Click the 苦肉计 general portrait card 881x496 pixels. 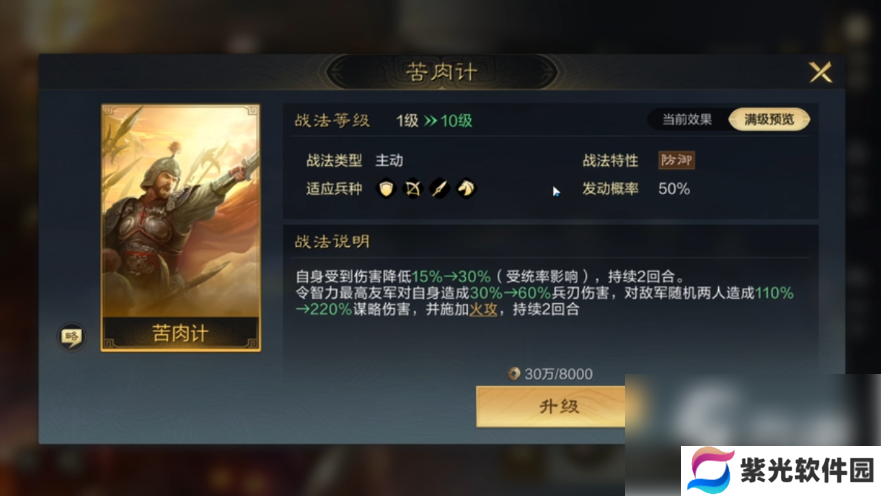point(181,227)
